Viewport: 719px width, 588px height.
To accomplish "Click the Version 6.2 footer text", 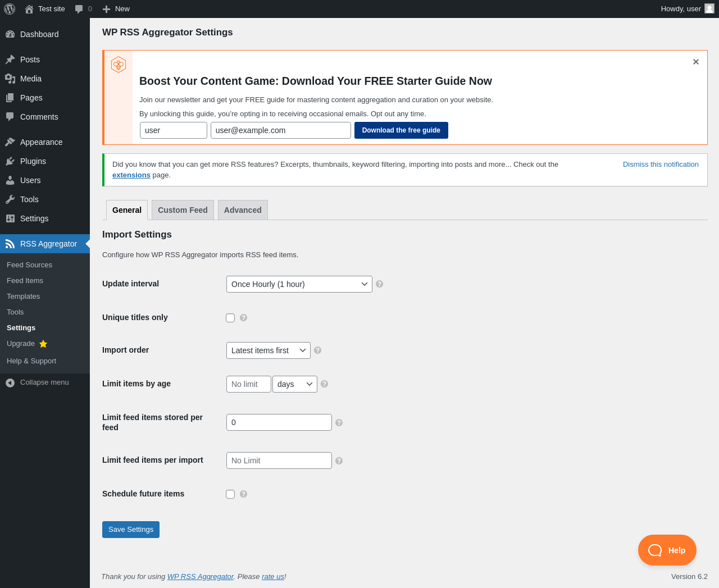I will pyautogui.click(x=689, y=577).
